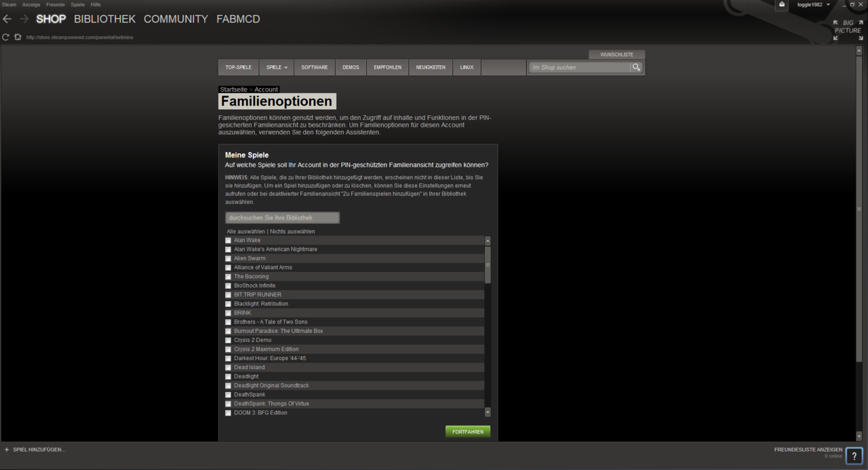Open the Anzeige menu

point(31,5)
